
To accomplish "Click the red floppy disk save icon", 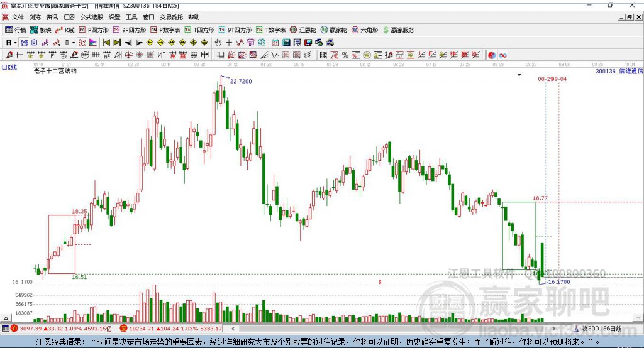I will [308, 43].
